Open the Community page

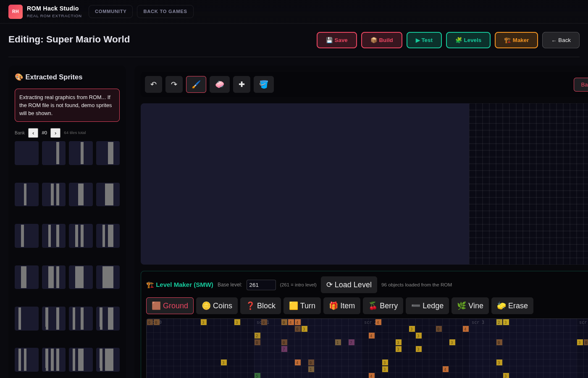(x=110, y=11)
